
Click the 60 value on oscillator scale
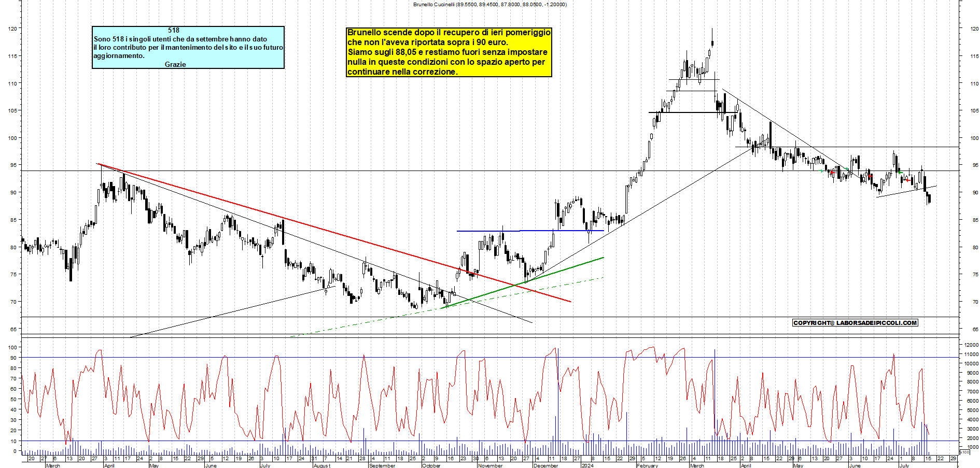pos(13,389)
